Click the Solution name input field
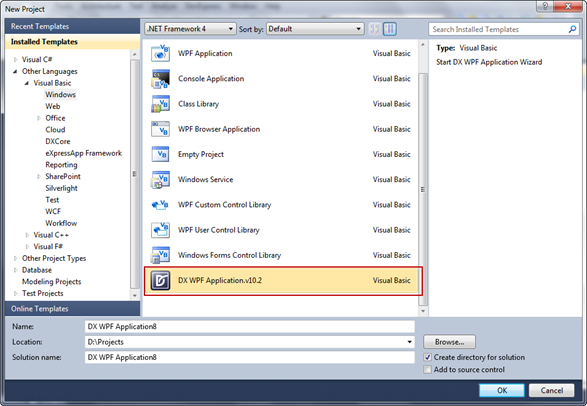The width and height of the screenshot is (587, 406). coord(250,357)
